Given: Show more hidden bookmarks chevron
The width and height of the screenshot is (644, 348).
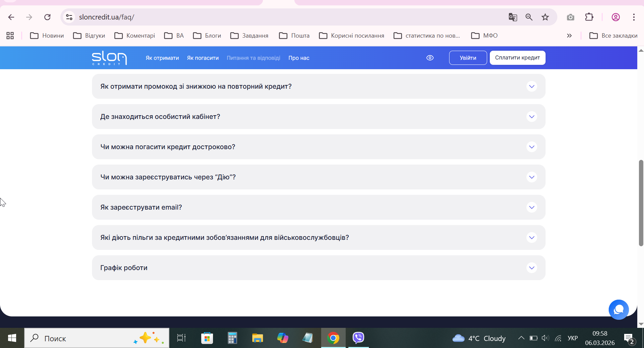Looking at the screenshot, I should 569,36.
